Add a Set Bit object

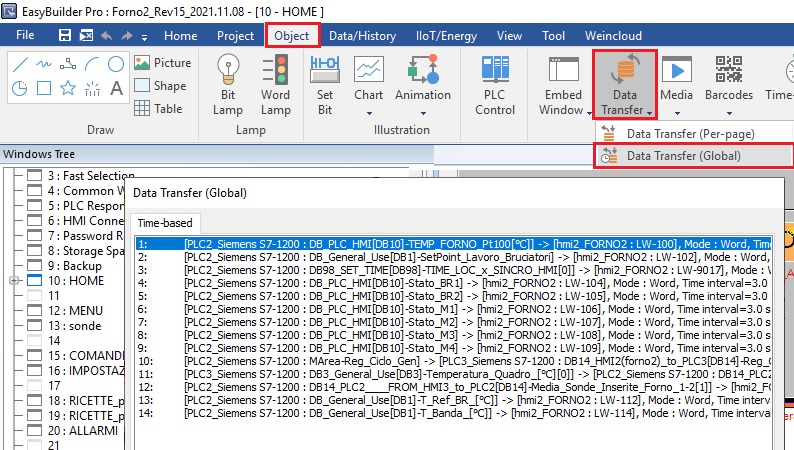point(325,85)
